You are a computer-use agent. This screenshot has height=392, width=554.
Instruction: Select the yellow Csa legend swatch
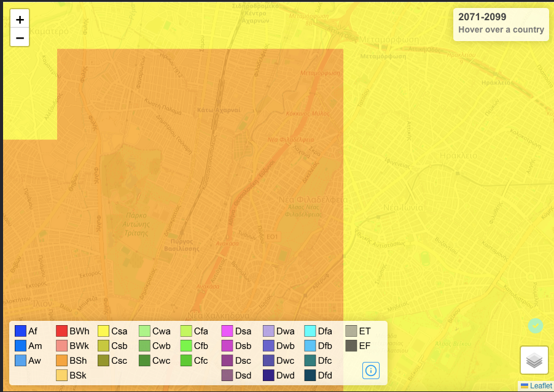pyautogui.click(x=104, y=331)
